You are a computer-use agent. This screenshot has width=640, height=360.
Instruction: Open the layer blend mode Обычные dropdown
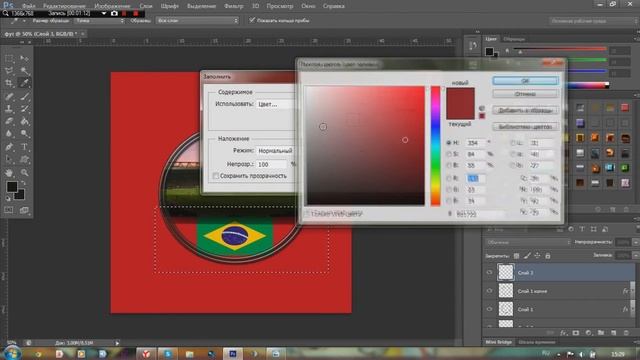(x=528, y=242)
